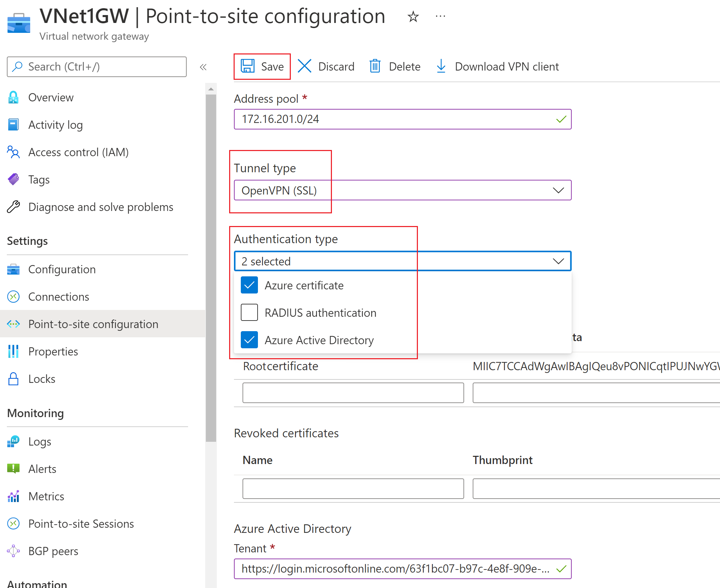This screenshot has width=720, height=588.
Task: Open Overview in the sidebar
Action: click(51, 97)
